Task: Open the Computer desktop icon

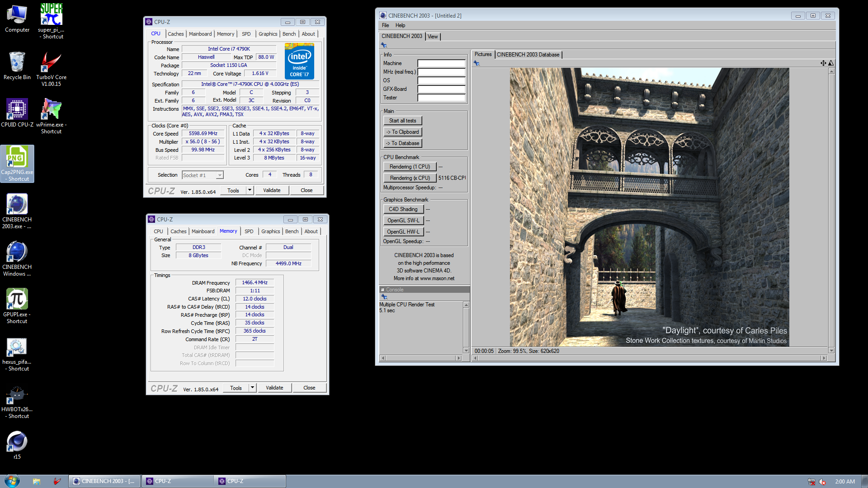Action: [x=17, y=19]
